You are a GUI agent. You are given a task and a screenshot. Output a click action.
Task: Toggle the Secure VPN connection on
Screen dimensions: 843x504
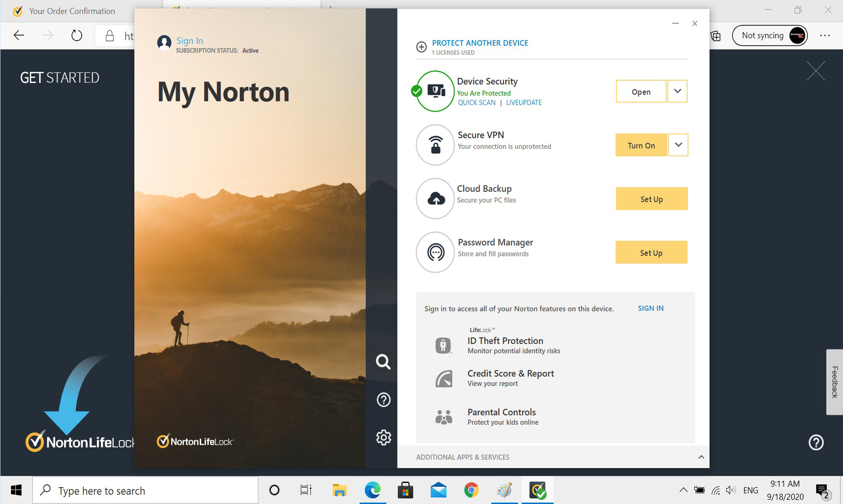pyautogui.click(x=640, y=144)
